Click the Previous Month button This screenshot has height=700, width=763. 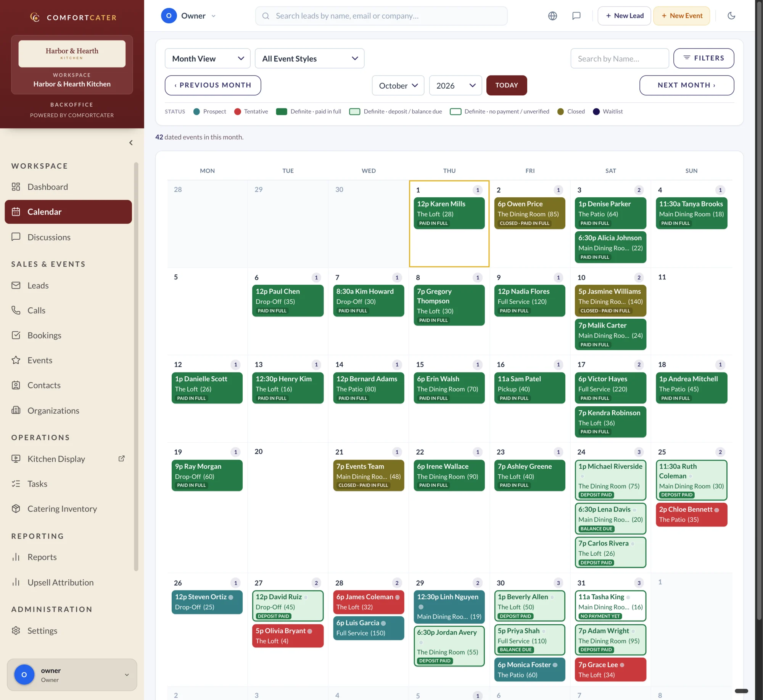[x=213, y=85]
